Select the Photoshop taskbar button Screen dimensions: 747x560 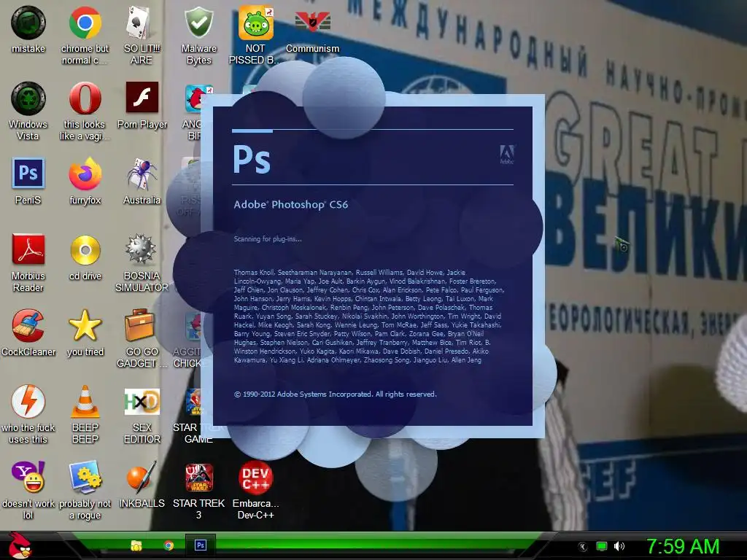click(201, 545)
